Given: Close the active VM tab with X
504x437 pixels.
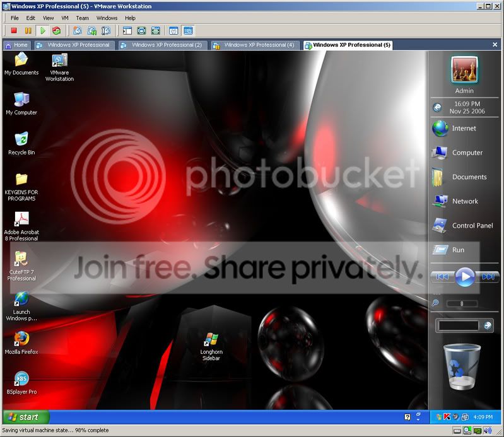Looking at the screenshot, I should [x=495, y=45].
